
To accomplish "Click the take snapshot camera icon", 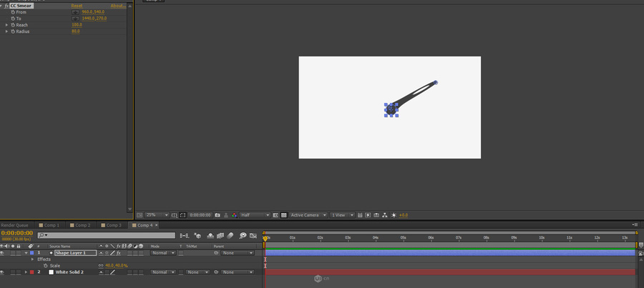I will pyautogui.click(x=218, y=215).
